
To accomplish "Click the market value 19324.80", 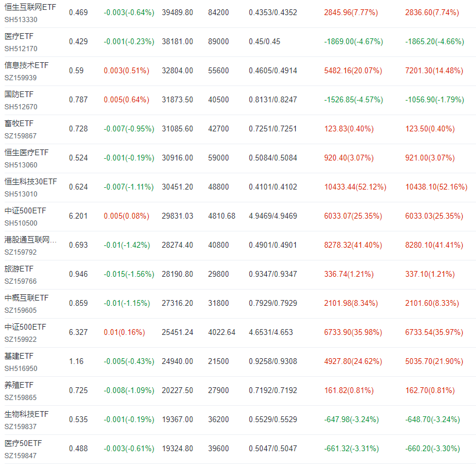I will click(x=177, y=448).
